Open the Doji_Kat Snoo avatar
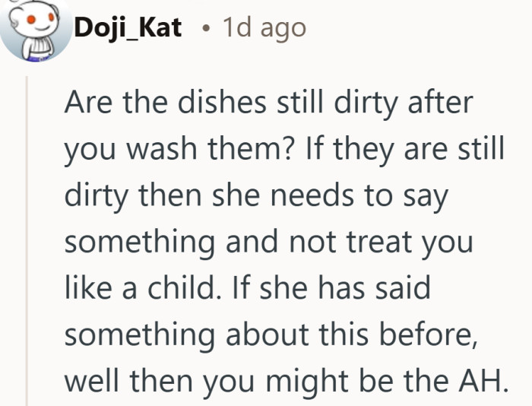Image resolution: width=532 pixels, height=406 pixels. (36, 29)
